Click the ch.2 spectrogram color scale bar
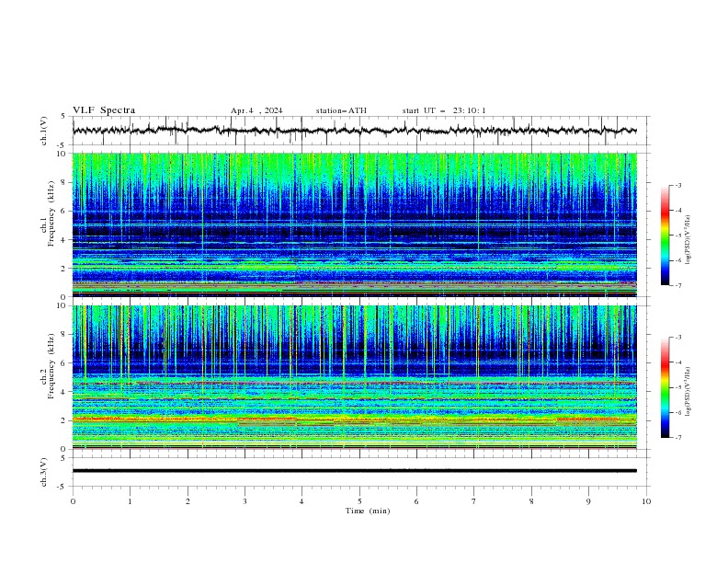 pos(665,387)
